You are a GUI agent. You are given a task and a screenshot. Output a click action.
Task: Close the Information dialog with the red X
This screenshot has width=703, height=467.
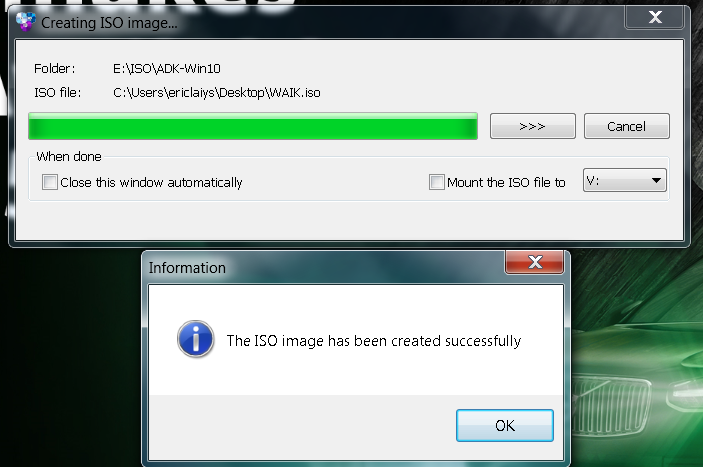[x=534, y=262]
